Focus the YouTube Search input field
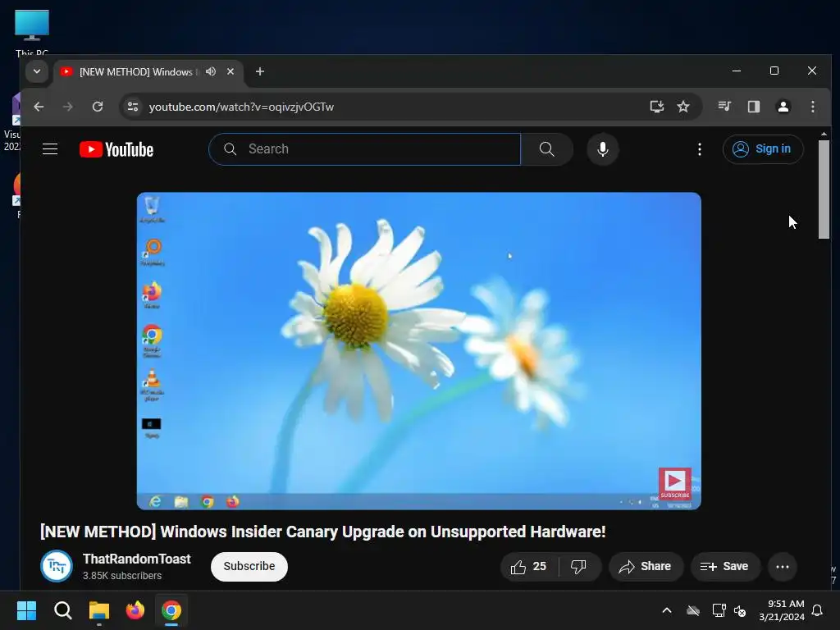 click(x=364, y=149)
